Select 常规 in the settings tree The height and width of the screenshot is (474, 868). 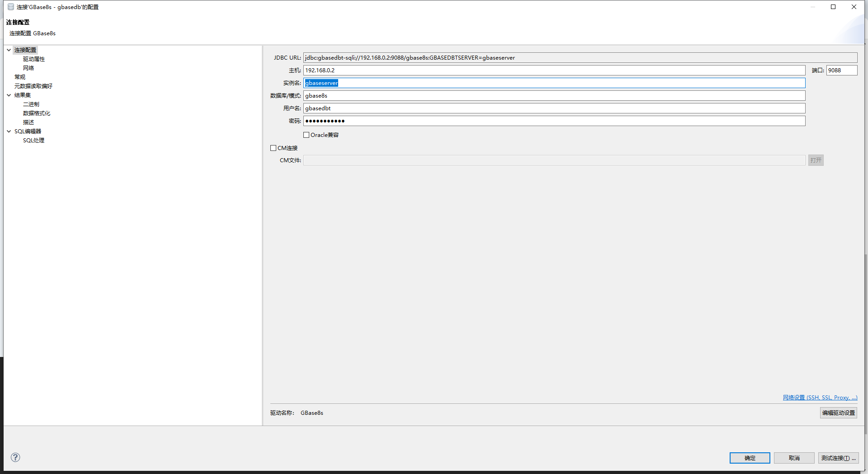(x=20, y=77)
